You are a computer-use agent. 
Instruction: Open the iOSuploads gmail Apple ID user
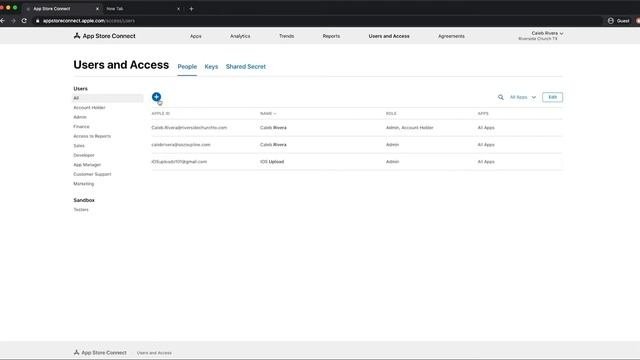(x=179, y=162)
